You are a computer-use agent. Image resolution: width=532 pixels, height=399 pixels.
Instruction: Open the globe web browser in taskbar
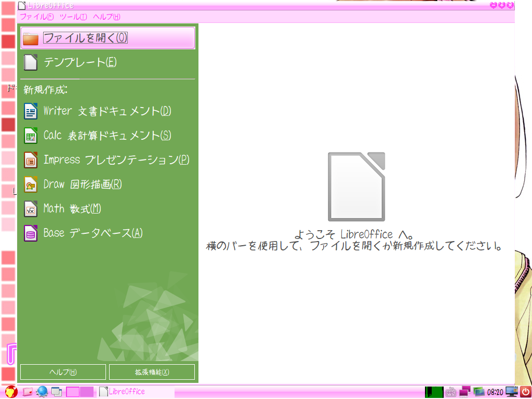click(42, 392)
